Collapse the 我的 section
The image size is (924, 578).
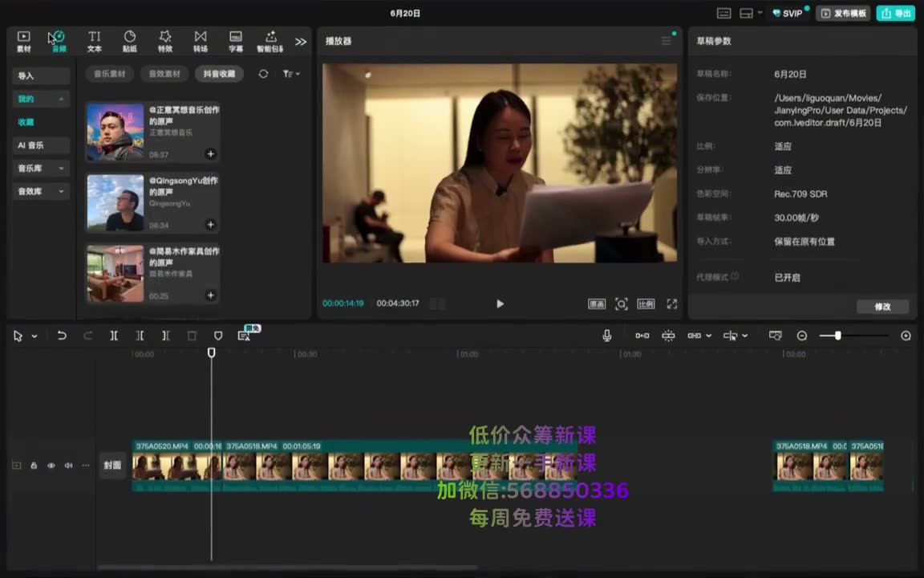(41, 99)
